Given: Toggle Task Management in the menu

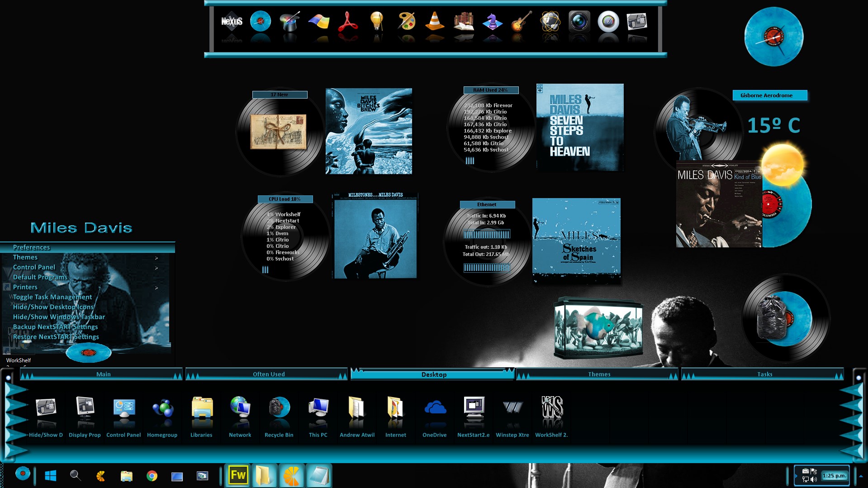Looking at the screenshot, I should click(52, 297).
